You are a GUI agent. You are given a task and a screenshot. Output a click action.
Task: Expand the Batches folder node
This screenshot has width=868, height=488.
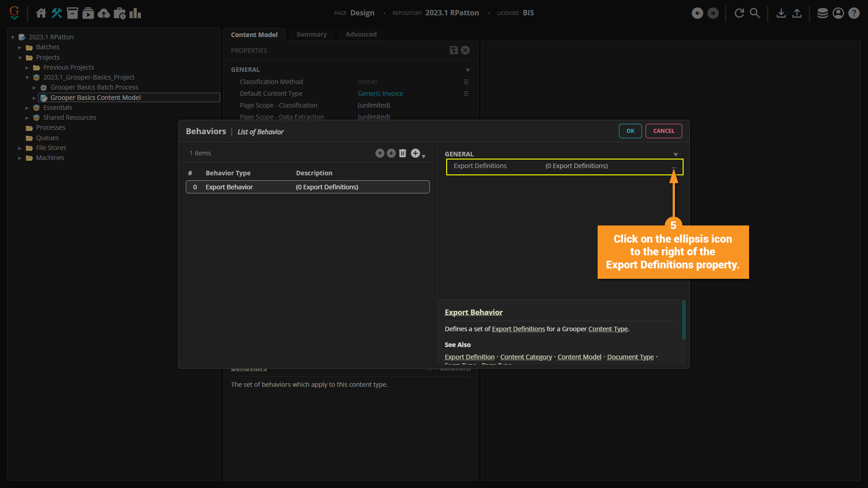[20, 47]
